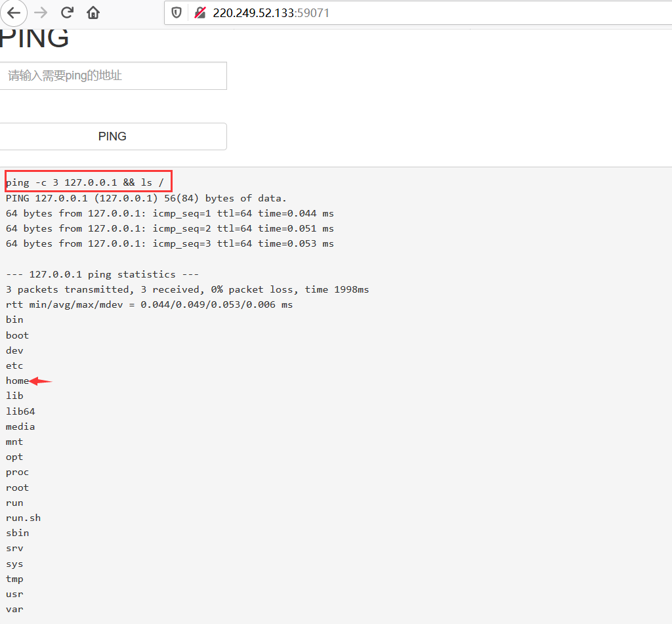Viewport: 672px width, 624px height.
Task: Click the 'tmp' directory entry in output
Action: point(14,579)
